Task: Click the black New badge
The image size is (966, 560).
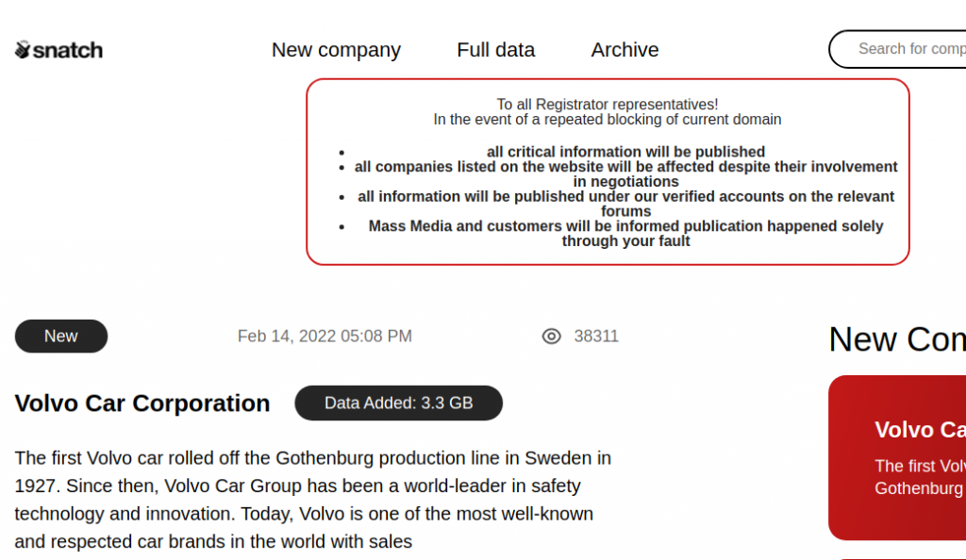Action: 61,337
